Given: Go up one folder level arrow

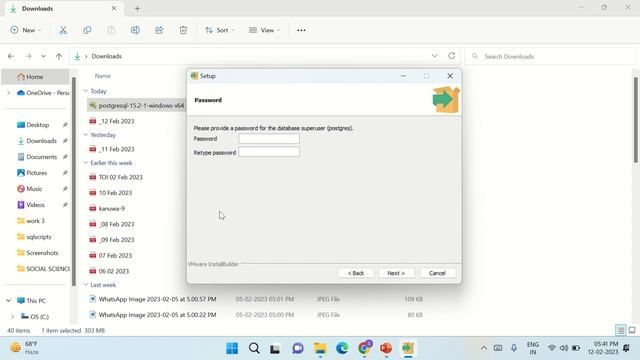Looking at the screenshot, I should 59,56.
